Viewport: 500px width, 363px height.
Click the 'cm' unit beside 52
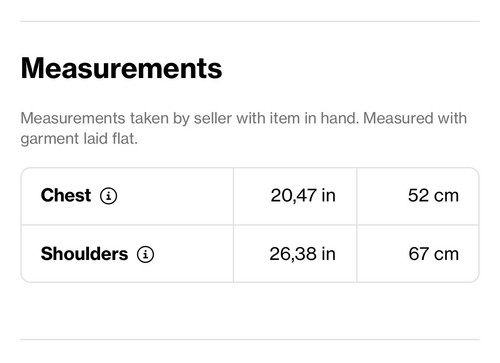point(446,196)
